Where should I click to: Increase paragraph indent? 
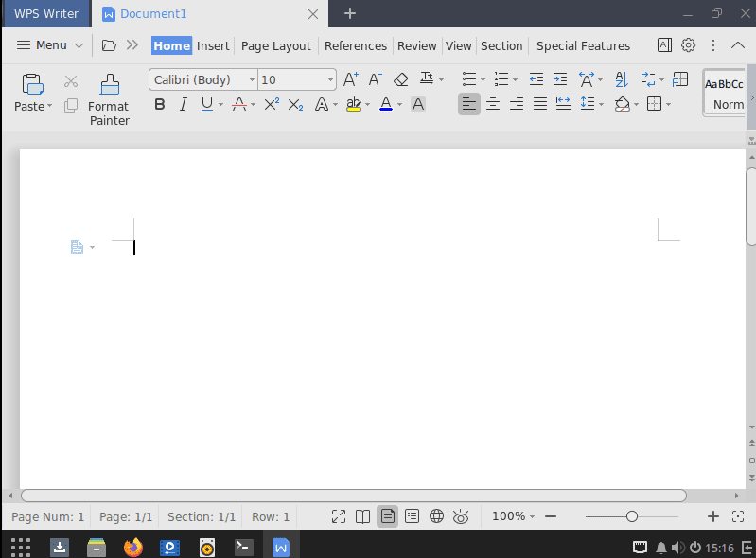tap(560, 79)
